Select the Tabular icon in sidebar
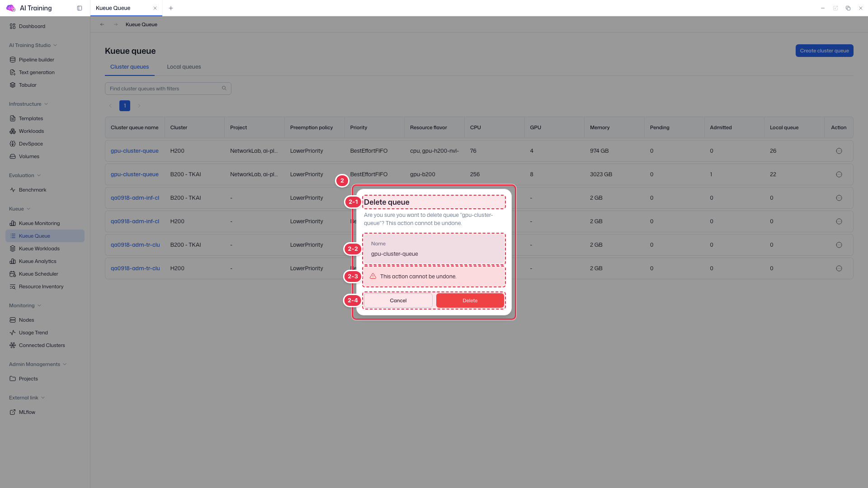This screenshot has width=868, height=488. point(13,85)
